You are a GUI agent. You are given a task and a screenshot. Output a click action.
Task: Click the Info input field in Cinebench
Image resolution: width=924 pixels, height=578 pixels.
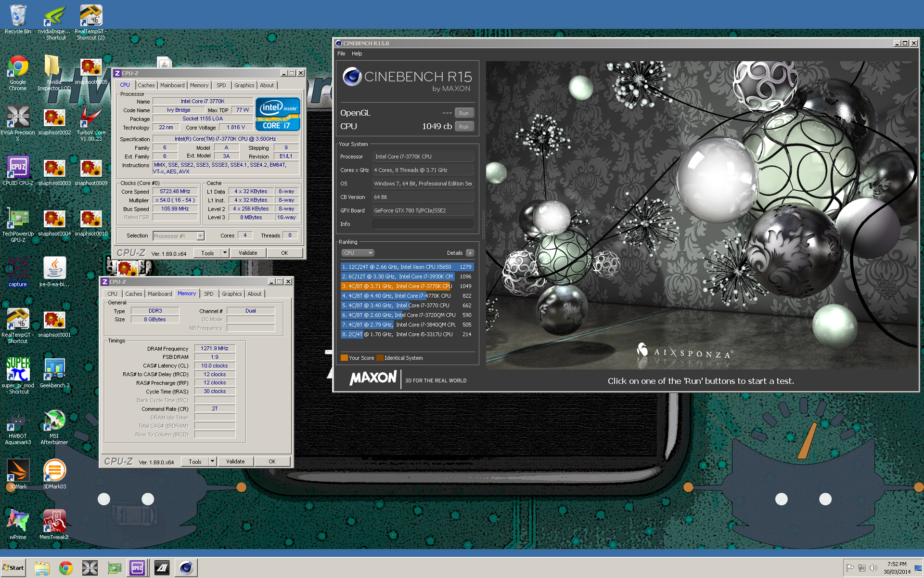pyautogui.click(x=423, y=224)
